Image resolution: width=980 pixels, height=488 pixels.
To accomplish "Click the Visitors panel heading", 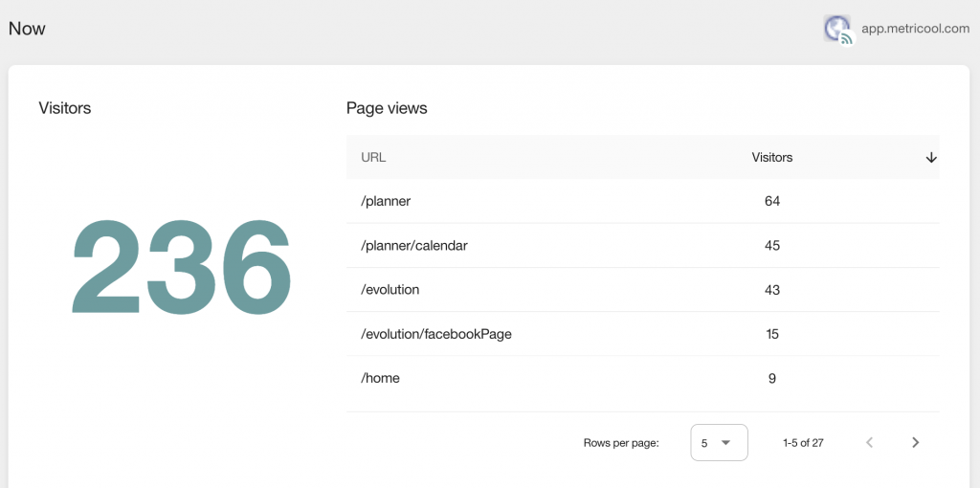I will (65, 108).
